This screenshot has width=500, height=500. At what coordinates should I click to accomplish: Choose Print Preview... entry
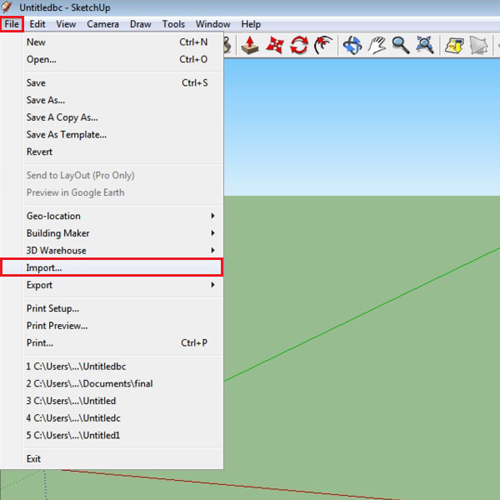pos(112,326)
